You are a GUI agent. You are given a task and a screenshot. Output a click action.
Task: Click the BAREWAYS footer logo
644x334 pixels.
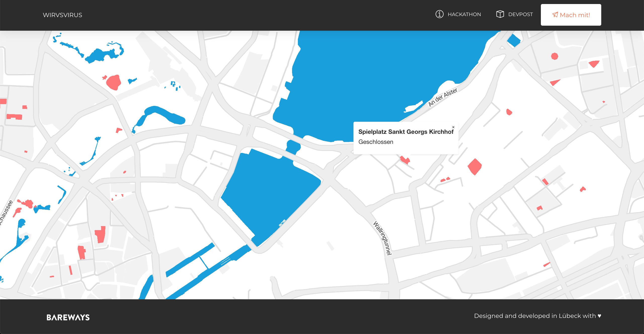tap(68, 317)
